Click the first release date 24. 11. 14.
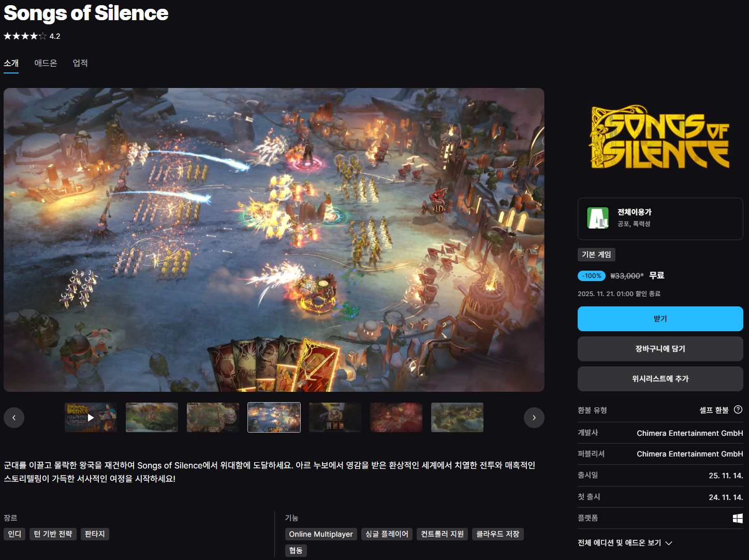Viewport: 749px width, 560px height. click(x=726, y=497)
